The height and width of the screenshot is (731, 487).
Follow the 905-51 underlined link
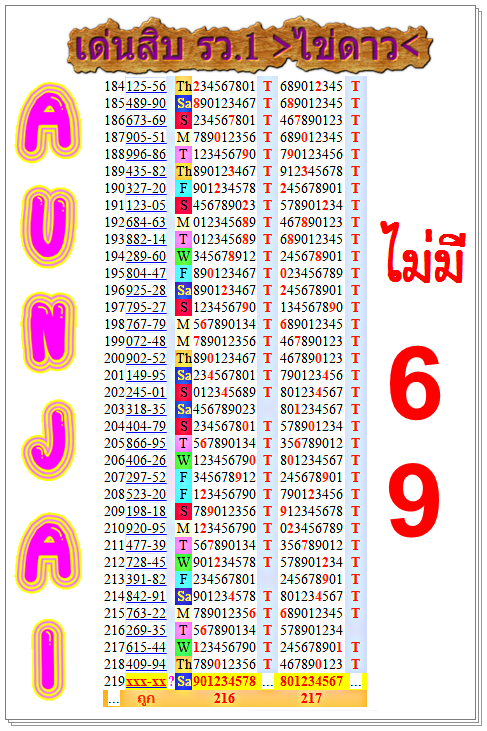pos(146,137)
